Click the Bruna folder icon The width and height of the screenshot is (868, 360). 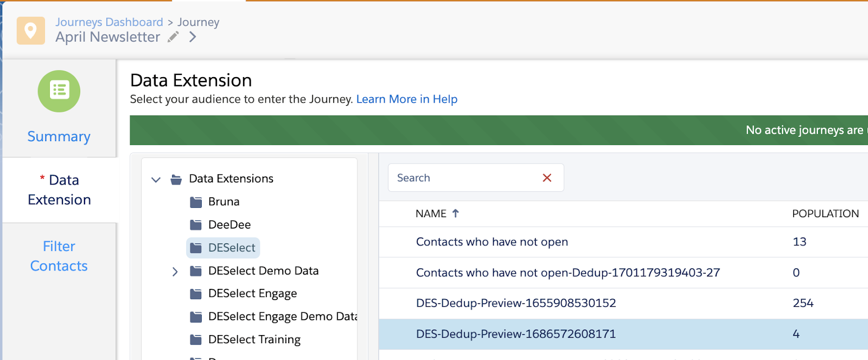196,202
